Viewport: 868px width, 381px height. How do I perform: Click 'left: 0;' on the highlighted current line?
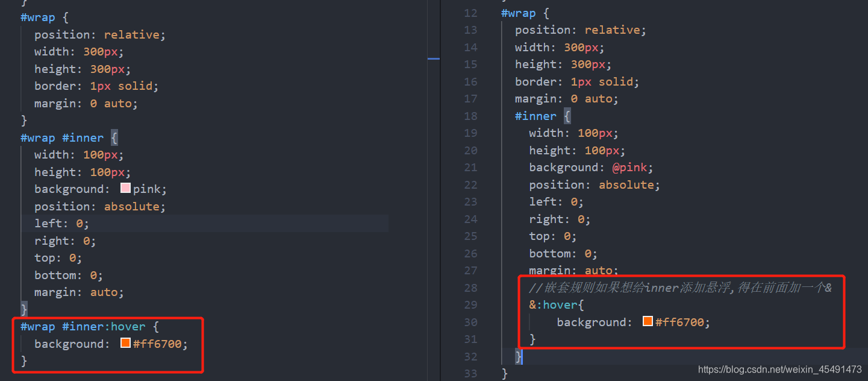pyautogui.click(x=62, y=223)
